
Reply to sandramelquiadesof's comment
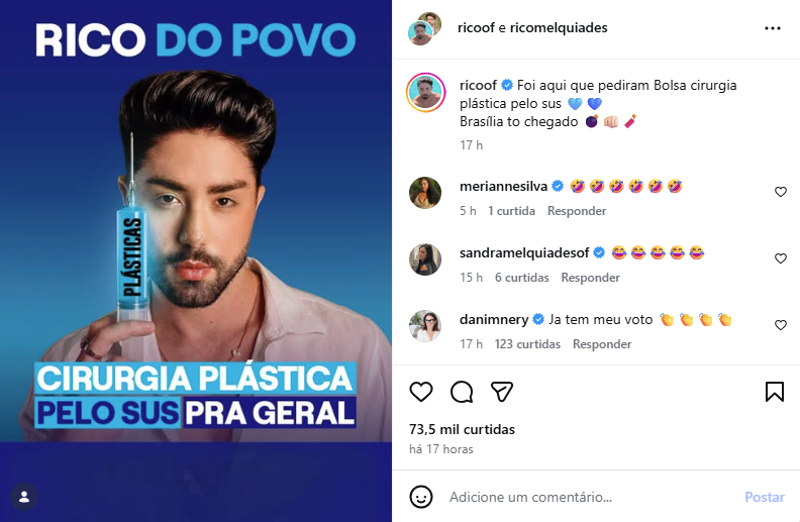[x=590, y=278]
